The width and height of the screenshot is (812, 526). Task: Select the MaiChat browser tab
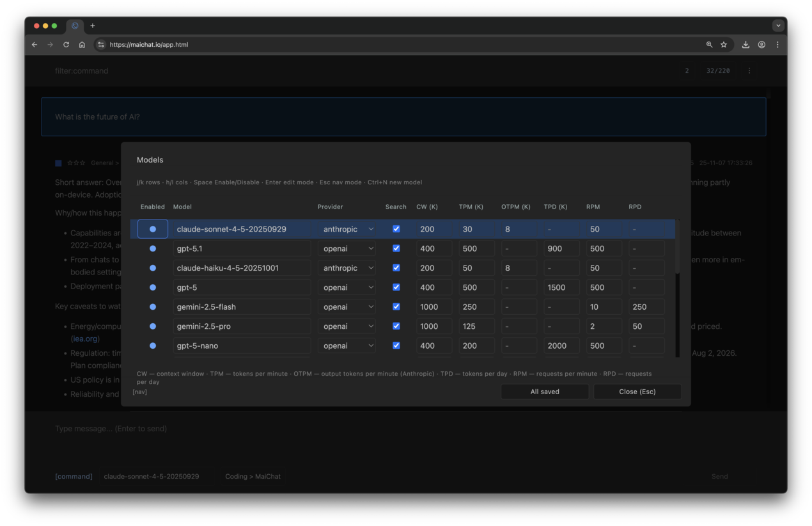point(75,26)
